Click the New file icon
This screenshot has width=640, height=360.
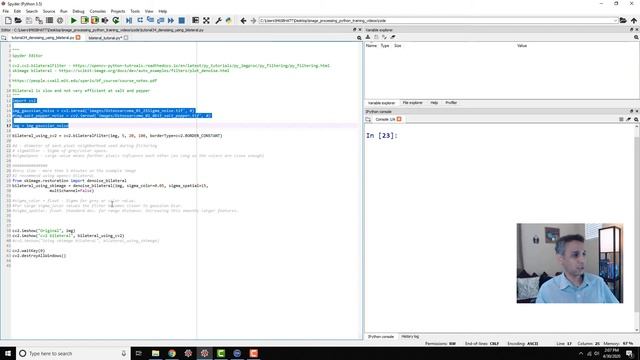[x=8, y=20]
